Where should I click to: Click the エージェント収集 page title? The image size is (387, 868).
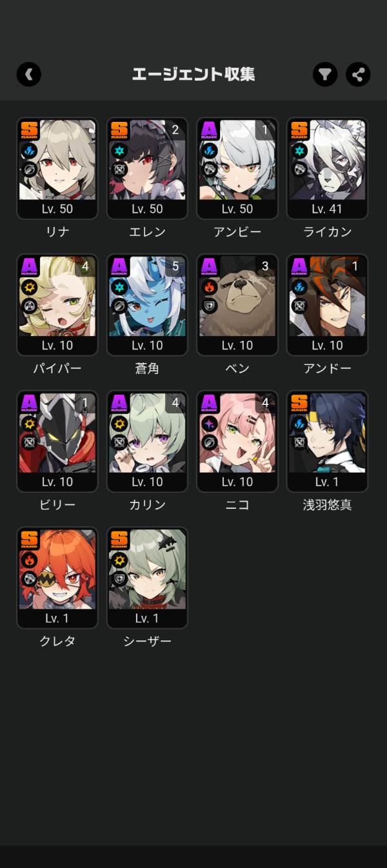[193, 74]
